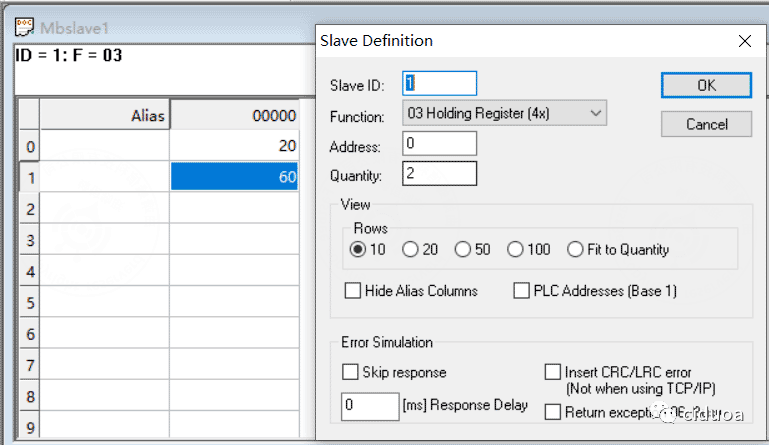Select the Alias column header

[x=104, y=115]
